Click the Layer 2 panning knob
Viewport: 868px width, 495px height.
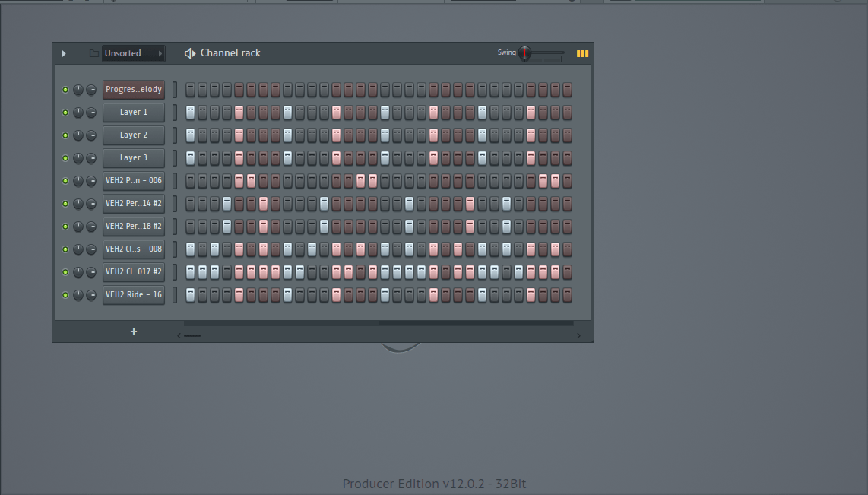[x=78, y=135]
